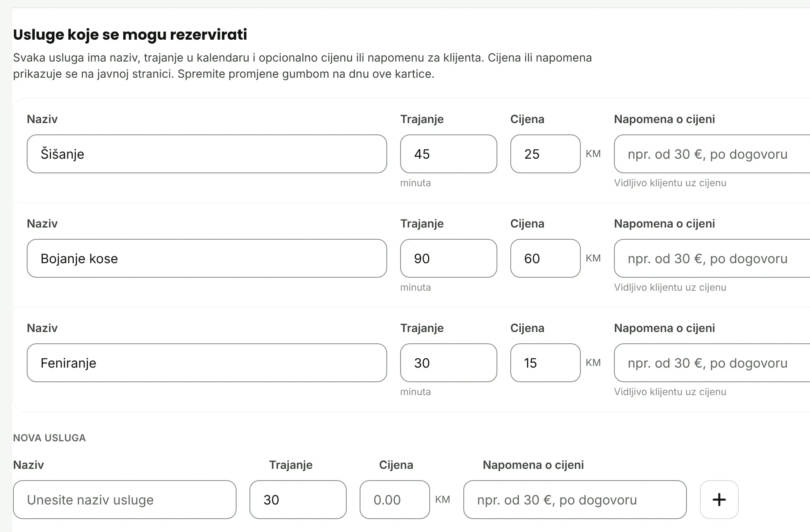
Task: Click the description paragraph starting 'Svaka usluga'
Action: pyautogui.click(x=303, y=66)
